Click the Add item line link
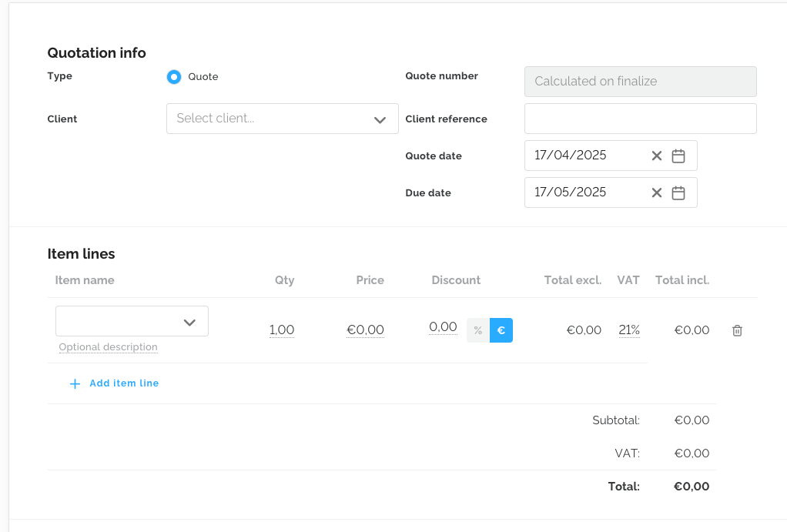This screenshot has height=532, width=787. coord(124,383)
